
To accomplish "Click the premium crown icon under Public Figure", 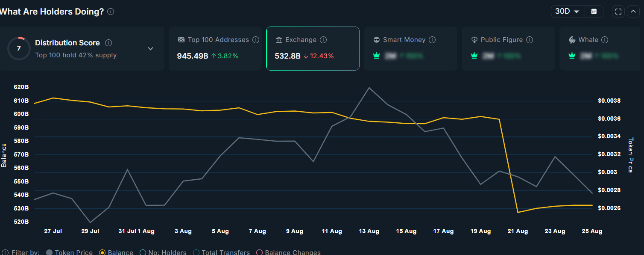I will pyautogui.click(x=474, y=56).
